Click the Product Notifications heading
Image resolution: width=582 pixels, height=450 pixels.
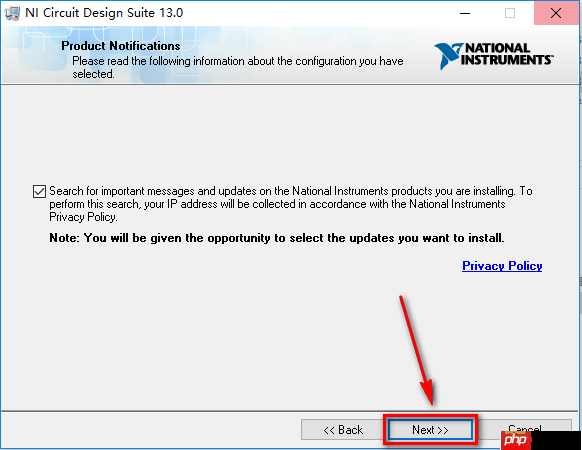click(x=121, y=46)
